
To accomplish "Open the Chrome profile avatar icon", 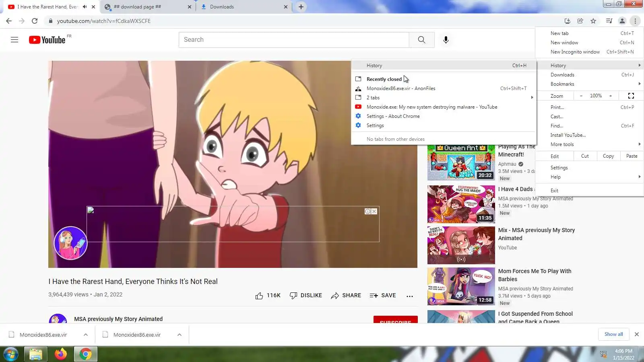I will (x=622, y=21).
